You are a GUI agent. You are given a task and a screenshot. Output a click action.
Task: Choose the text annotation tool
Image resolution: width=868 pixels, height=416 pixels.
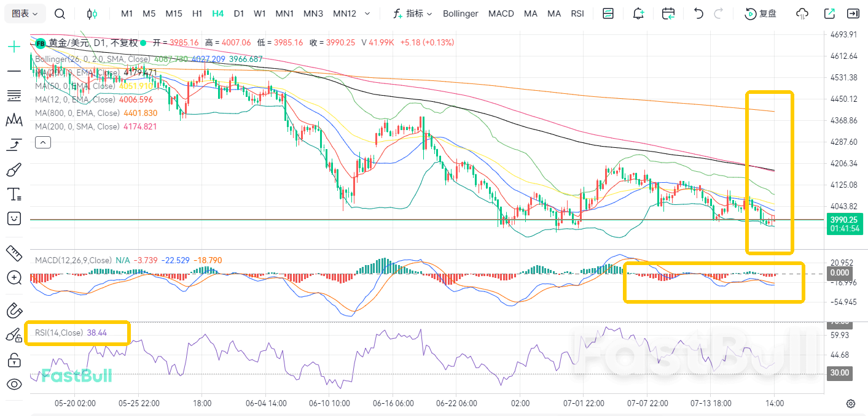(14, 195)
